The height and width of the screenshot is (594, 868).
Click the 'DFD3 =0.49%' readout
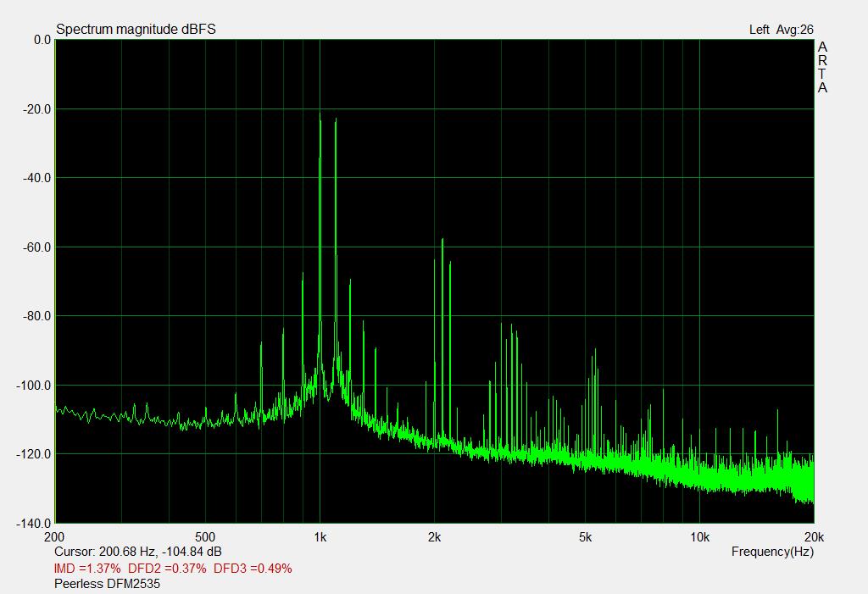(x=253, y=568)
